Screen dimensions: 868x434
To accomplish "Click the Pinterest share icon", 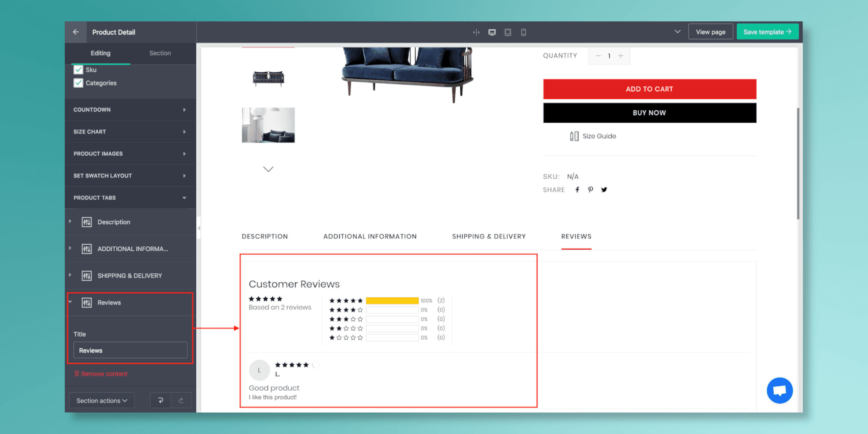I will coord(590,190).
